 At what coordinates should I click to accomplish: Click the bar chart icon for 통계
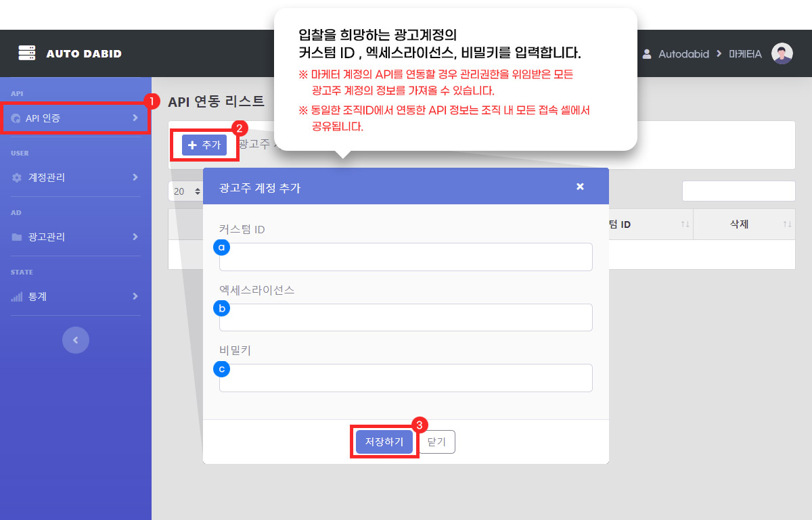pos(17,297)
